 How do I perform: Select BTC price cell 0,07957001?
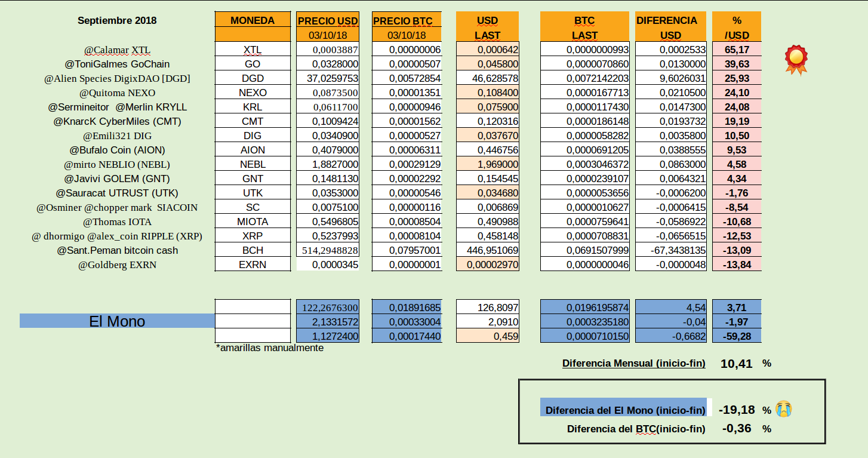point(407,250)
